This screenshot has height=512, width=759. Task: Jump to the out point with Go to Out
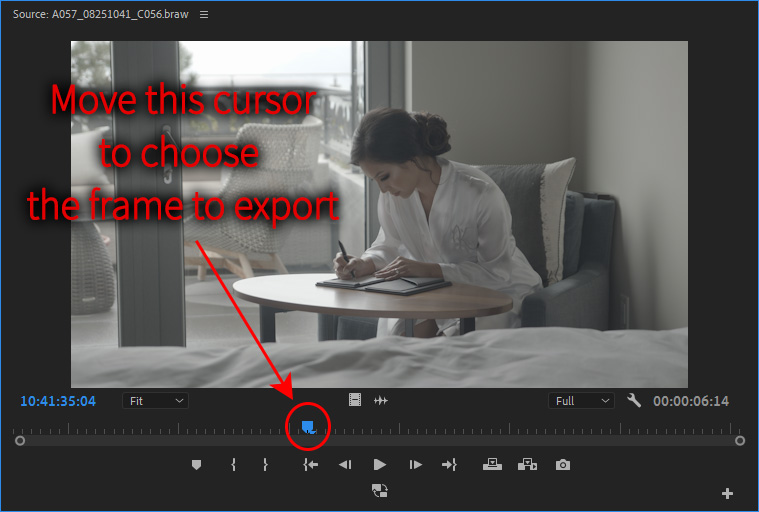coord(449,465)
